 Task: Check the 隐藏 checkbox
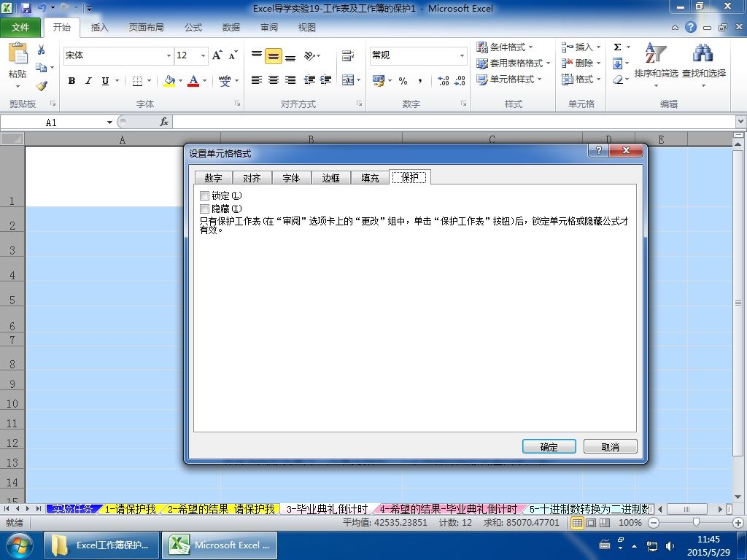pos(205,209)
